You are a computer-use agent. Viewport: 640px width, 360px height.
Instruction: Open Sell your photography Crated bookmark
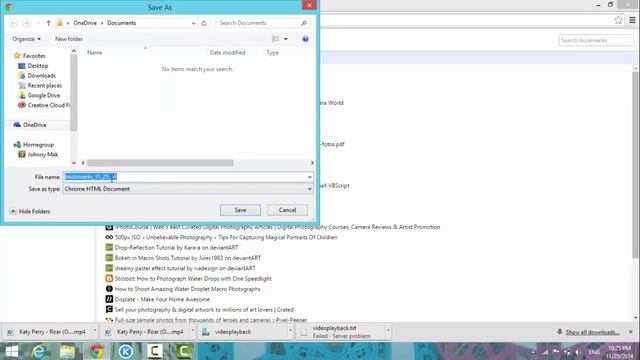click(x=204, y=310)
